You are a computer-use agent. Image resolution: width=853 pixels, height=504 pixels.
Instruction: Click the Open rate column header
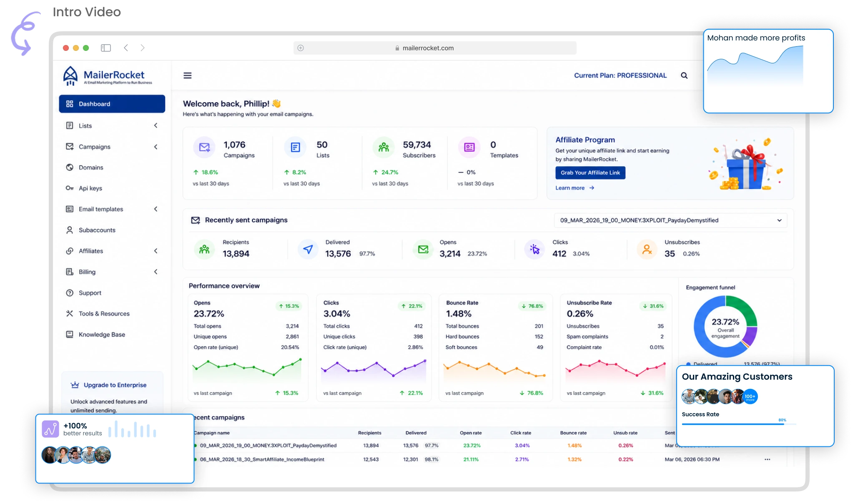pos(471,433)
